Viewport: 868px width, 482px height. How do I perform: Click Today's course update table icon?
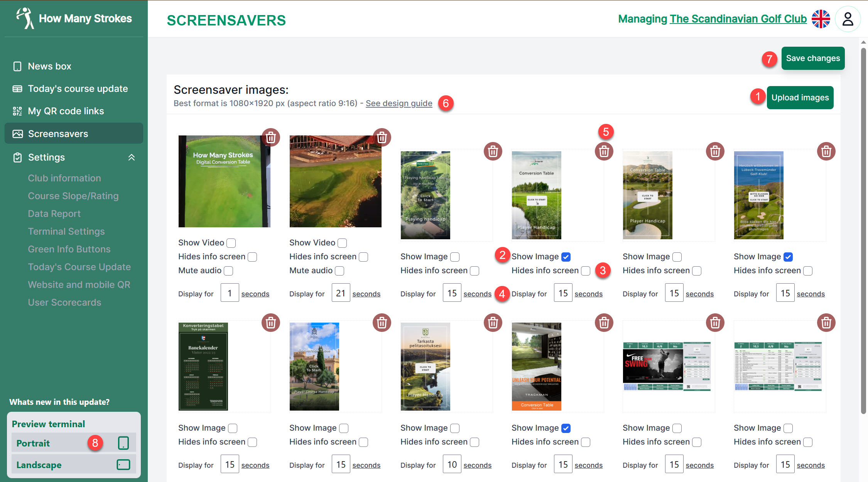17,89
